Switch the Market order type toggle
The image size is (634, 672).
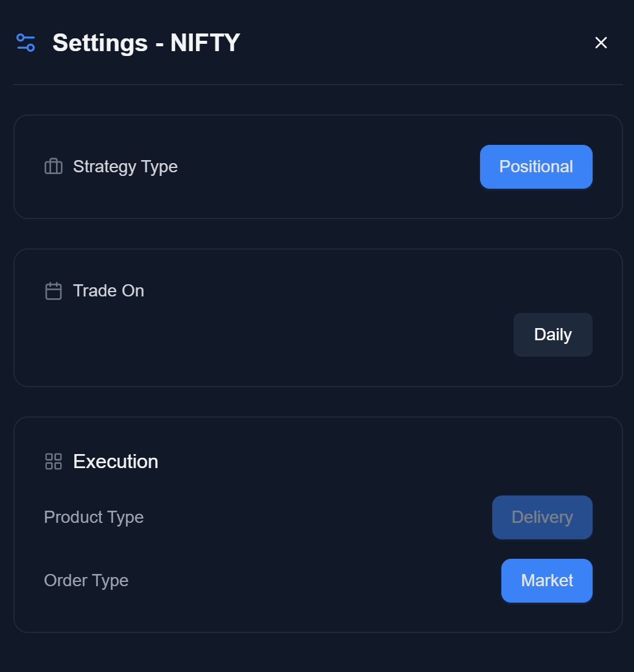tap(547, 581)
